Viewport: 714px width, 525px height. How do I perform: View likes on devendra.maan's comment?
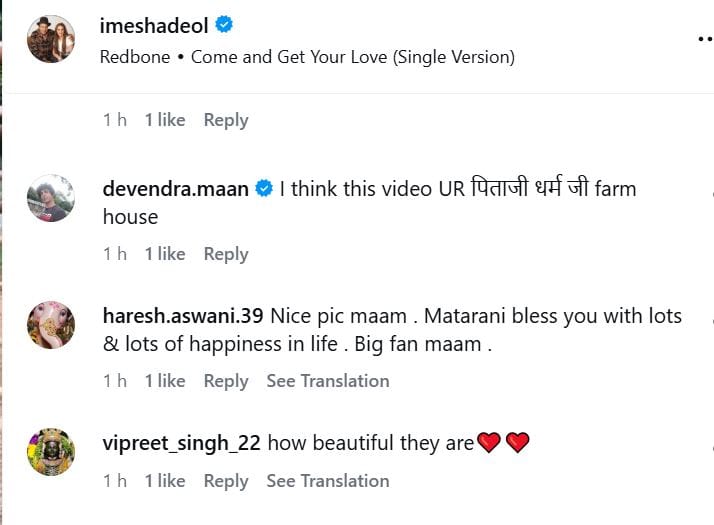[x=165, y=254]
